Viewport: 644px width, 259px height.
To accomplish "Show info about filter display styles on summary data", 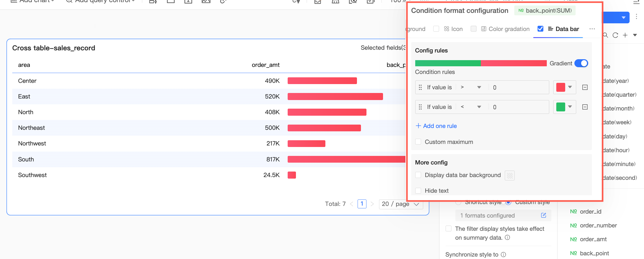I will point(508,238).
